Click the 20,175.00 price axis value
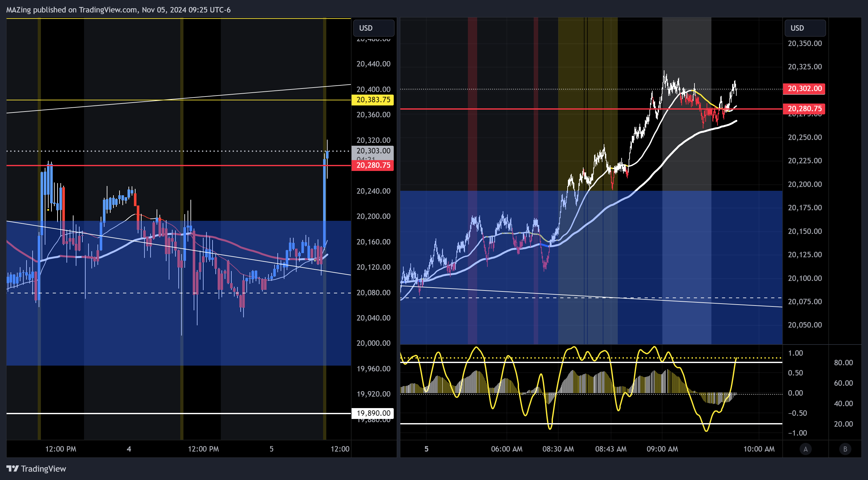Viewport: 868px width, 480px height. [x=805, y=208]
